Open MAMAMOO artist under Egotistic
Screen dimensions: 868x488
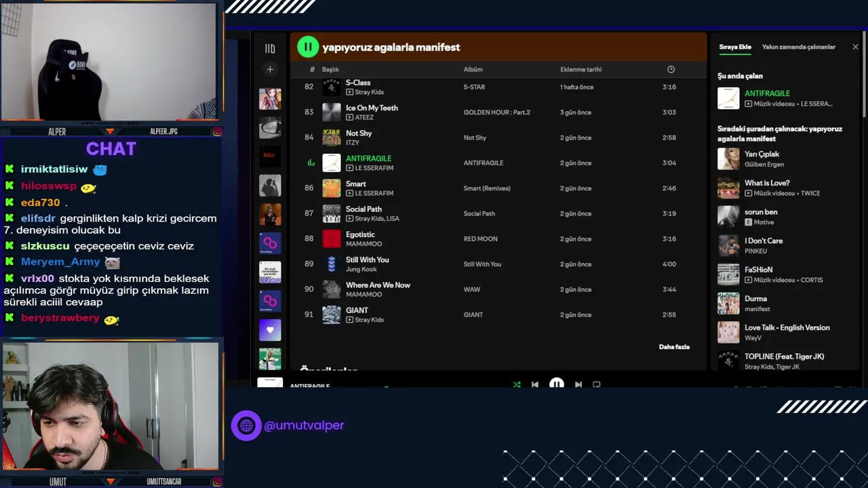coord(363,244)
